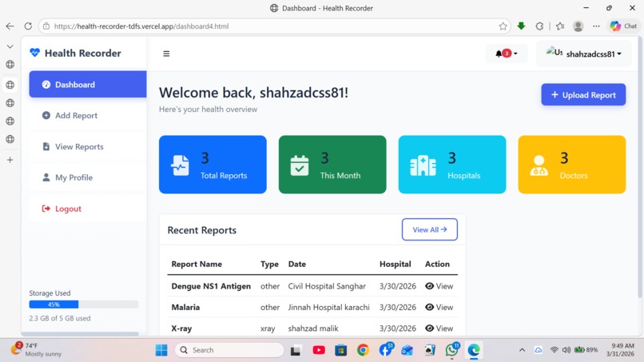Click Civil Hospital Sanghar cell
Image resolution: width=644 pixels, height=362 pixels.
click(327, 286)
